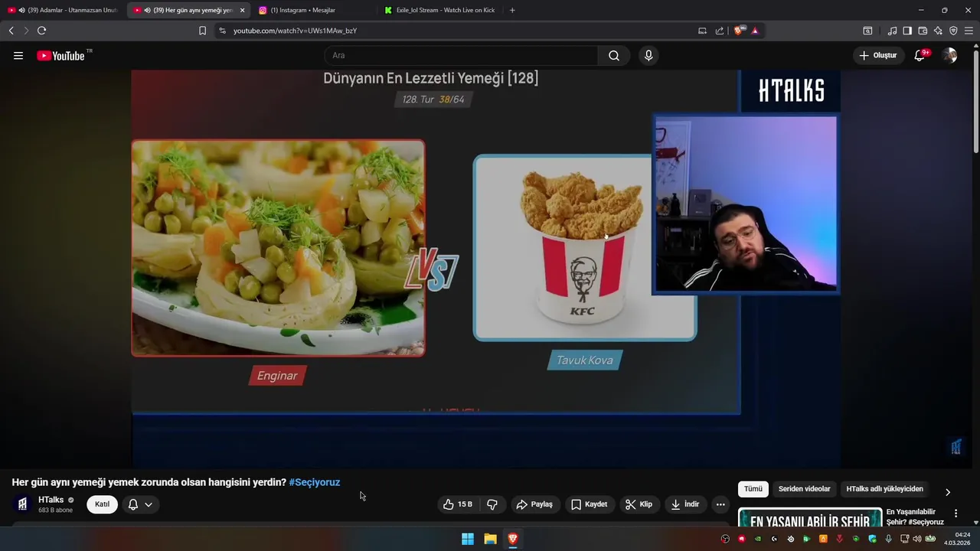Click the Brave icon in taskbar
This screenshot has width=980, height=551.
pyautogui.click(x=513, y=539)
